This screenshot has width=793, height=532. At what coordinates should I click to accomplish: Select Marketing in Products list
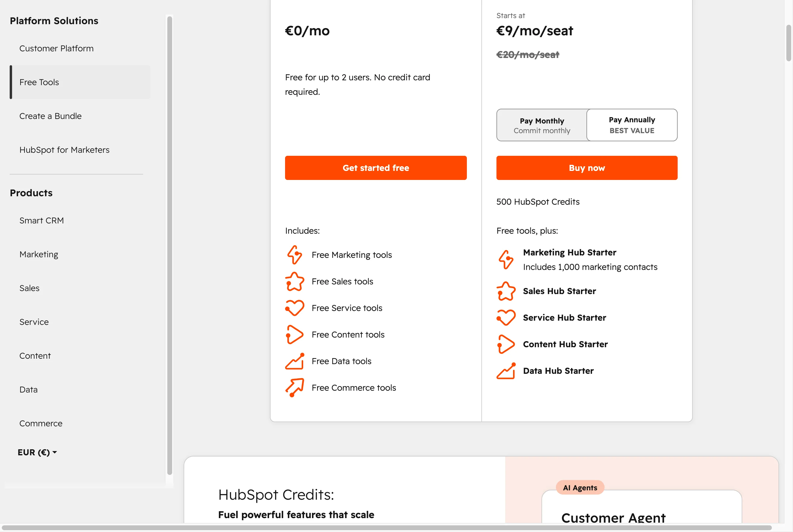[39, 255]
